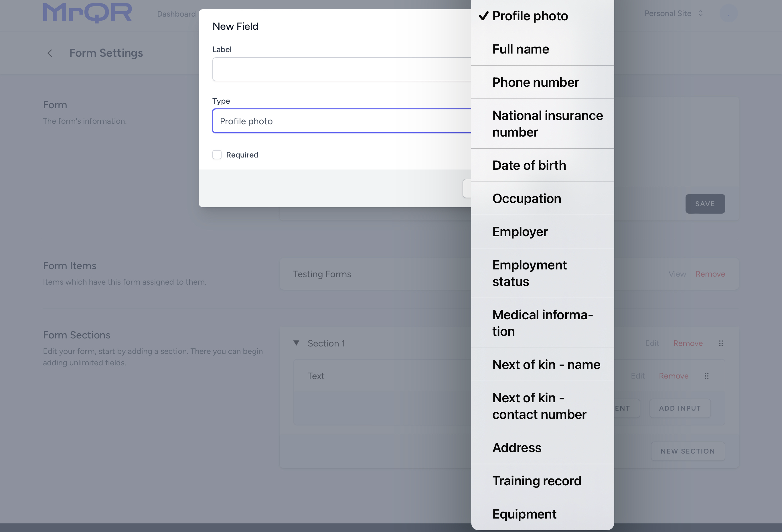
Task: Choose National insurance number option
Action: pyautogui.click(x=542, y=124)
